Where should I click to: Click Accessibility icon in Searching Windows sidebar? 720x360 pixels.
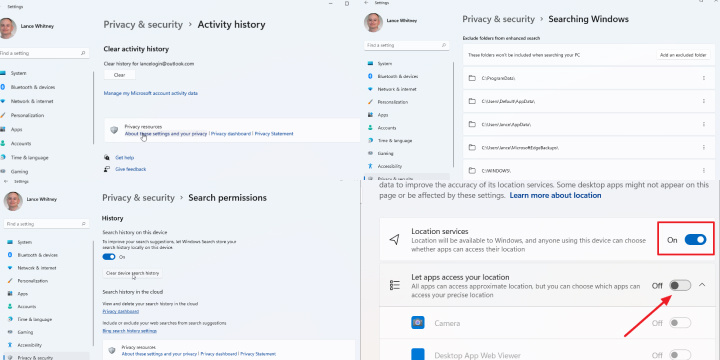370,166
